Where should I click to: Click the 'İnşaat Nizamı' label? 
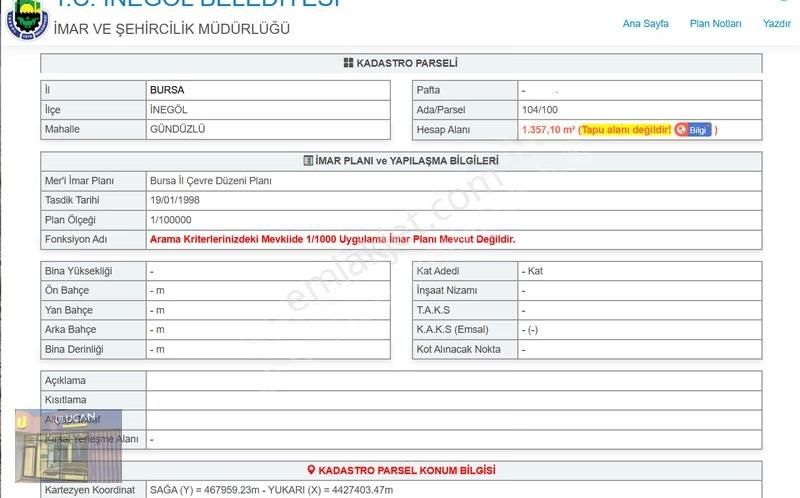[x=447, y=290]
